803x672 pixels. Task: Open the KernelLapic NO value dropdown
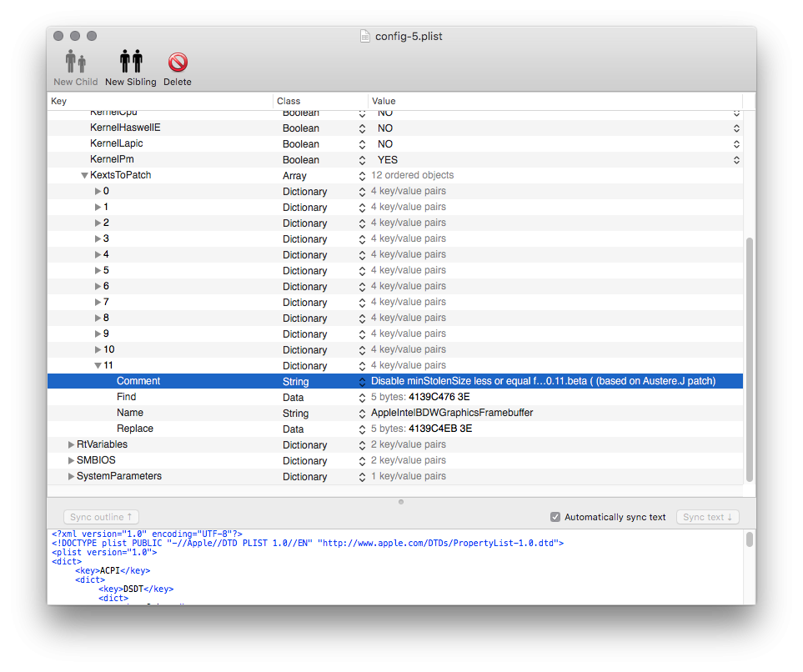[x=736, y=144]
